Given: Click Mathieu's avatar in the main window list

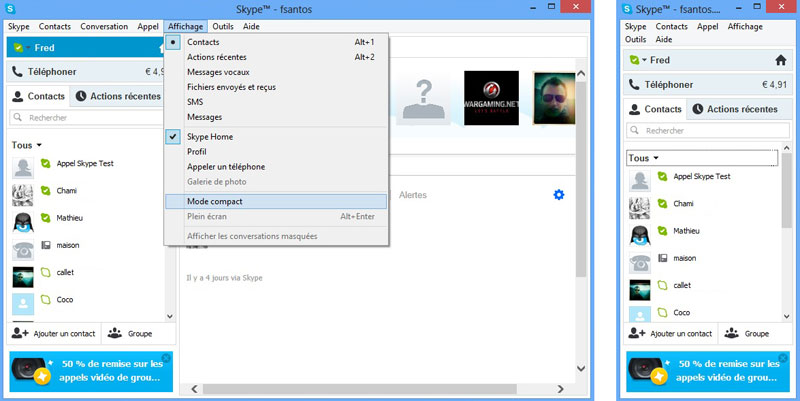Looking at the screenshot, I should click(x=23, y=222).
